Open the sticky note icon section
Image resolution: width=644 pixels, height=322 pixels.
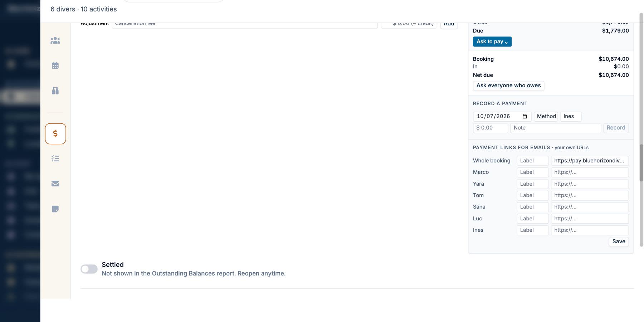55,209
